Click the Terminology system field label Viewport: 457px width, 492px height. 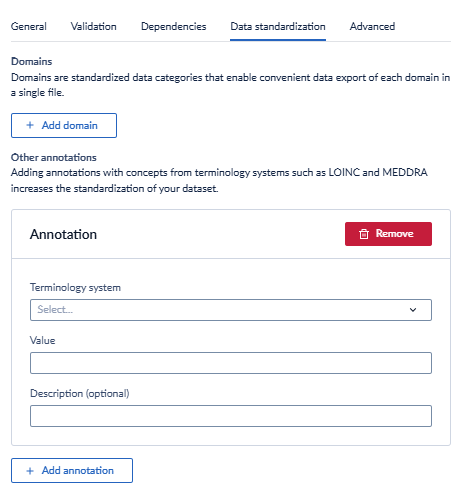[75, 287]
